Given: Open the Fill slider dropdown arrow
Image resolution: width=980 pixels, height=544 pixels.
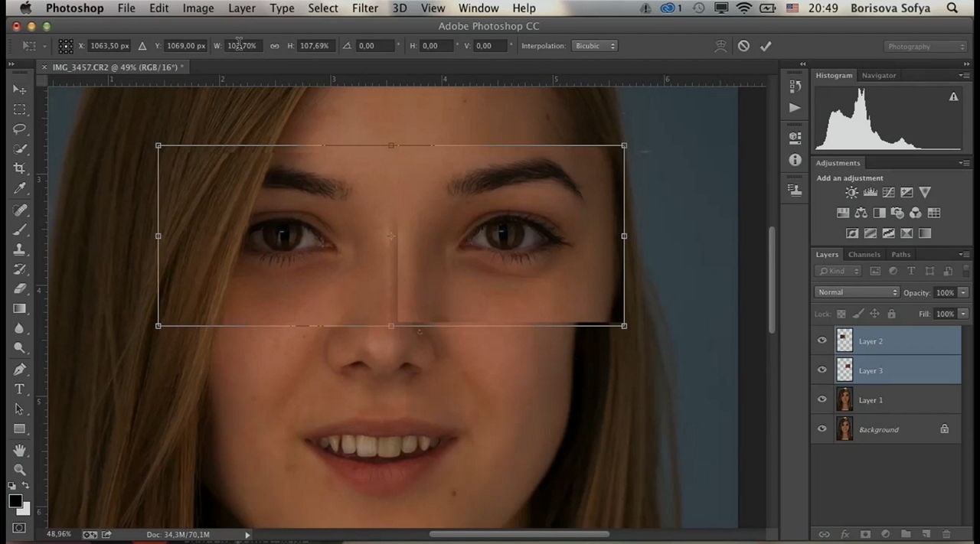Looking at the screenshot, I should click(x=963, y=314).
